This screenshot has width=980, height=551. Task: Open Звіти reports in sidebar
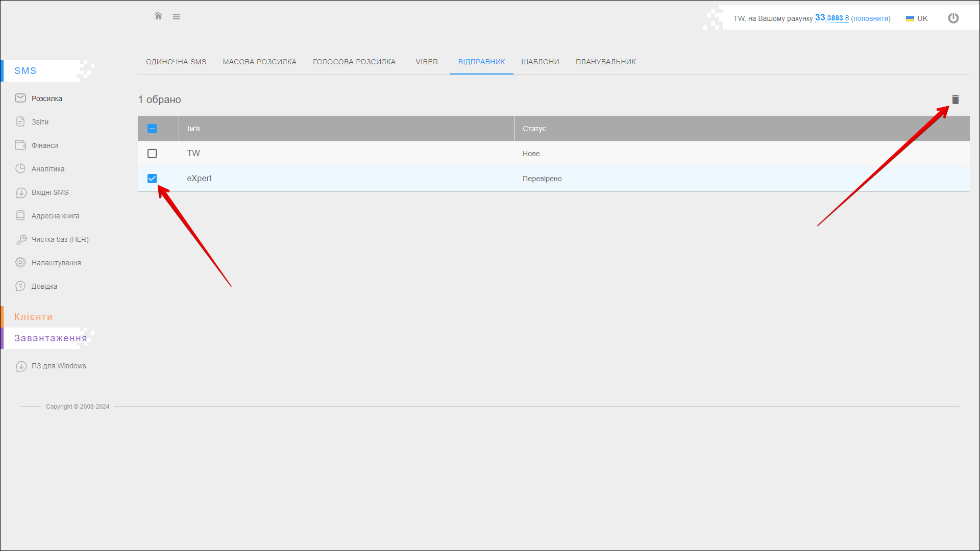point(40,122)
